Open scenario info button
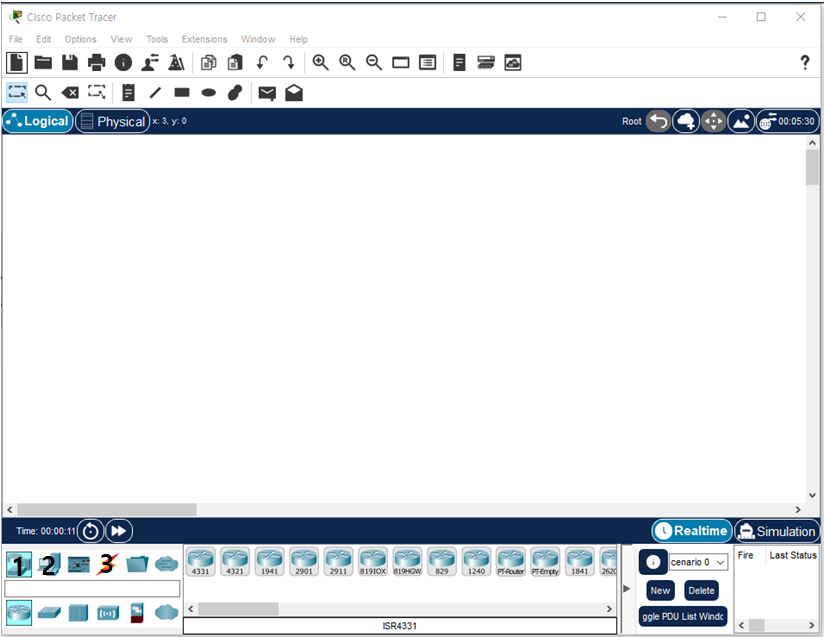 [653, 562]
